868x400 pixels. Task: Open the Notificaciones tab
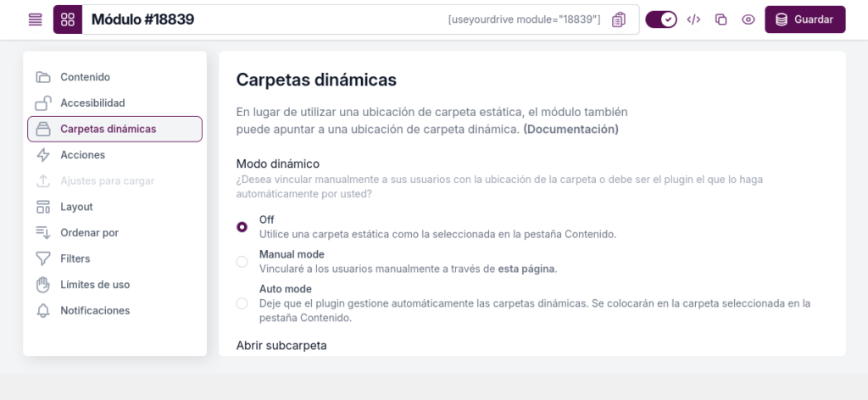point(114,310)
